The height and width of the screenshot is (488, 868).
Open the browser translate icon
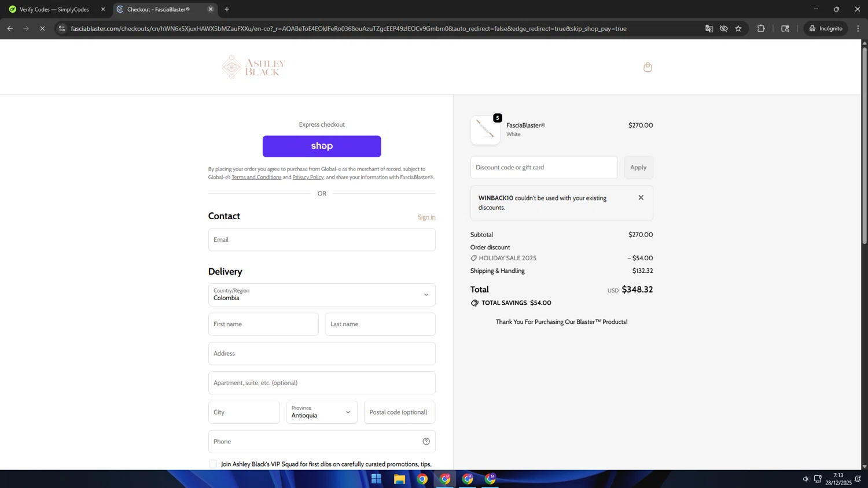709,28
